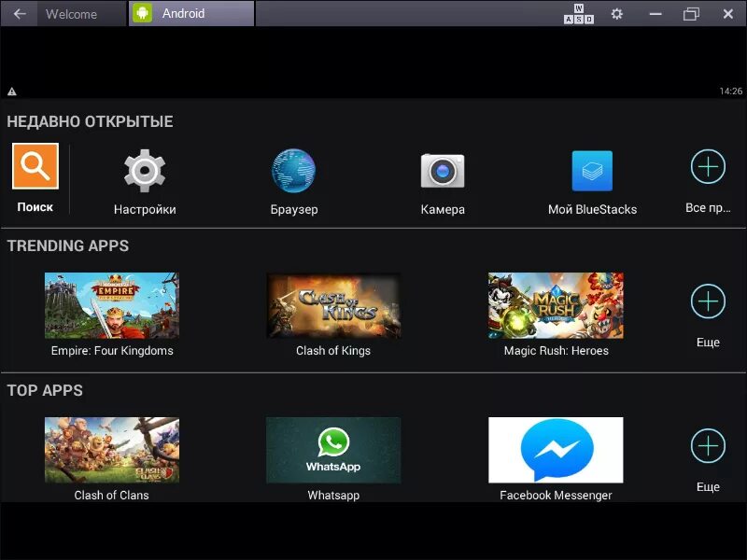Open Empire: Four Kingdoms thumbnail

pos(112,305)
